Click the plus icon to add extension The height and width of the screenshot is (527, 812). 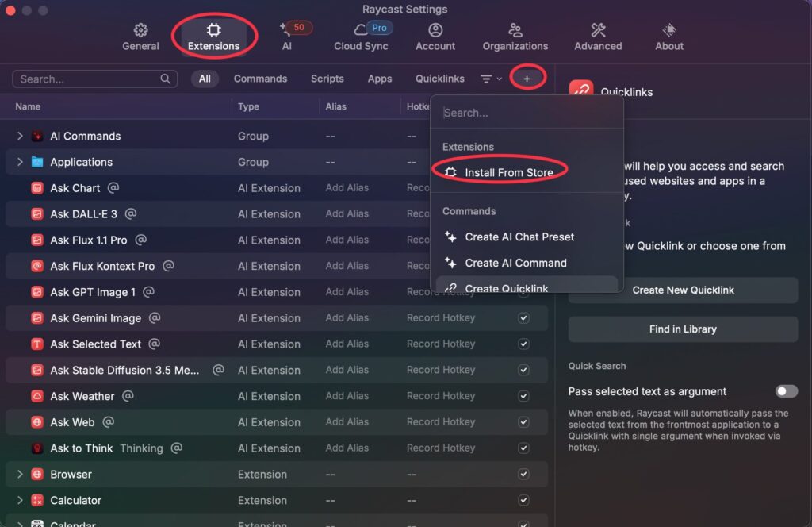527,79
